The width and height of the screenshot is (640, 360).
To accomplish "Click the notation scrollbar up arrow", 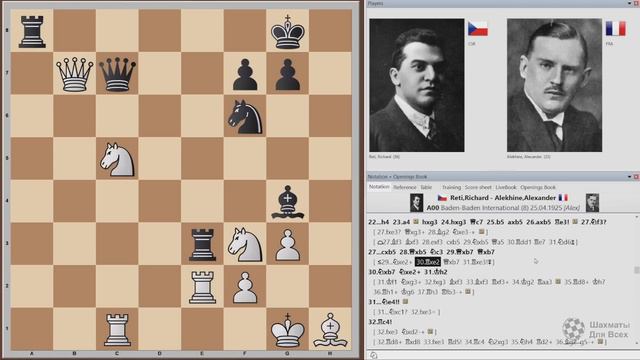I will coord(636,218).
